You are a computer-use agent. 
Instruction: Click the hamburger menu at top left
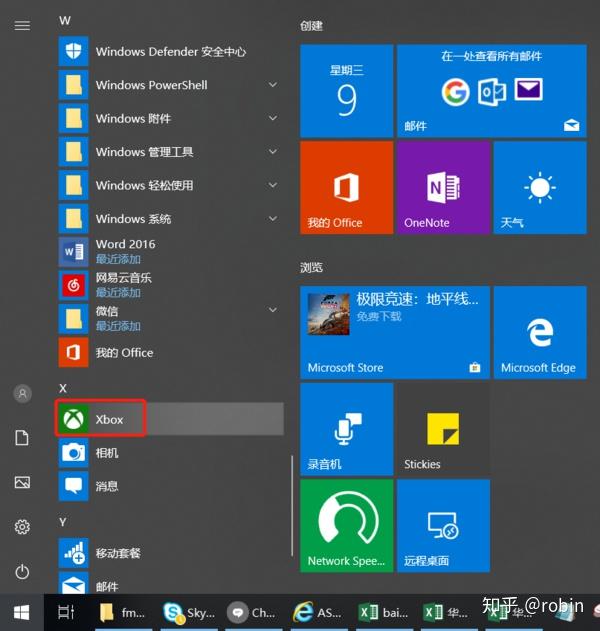pyautogui.click(x=22, y=25)
